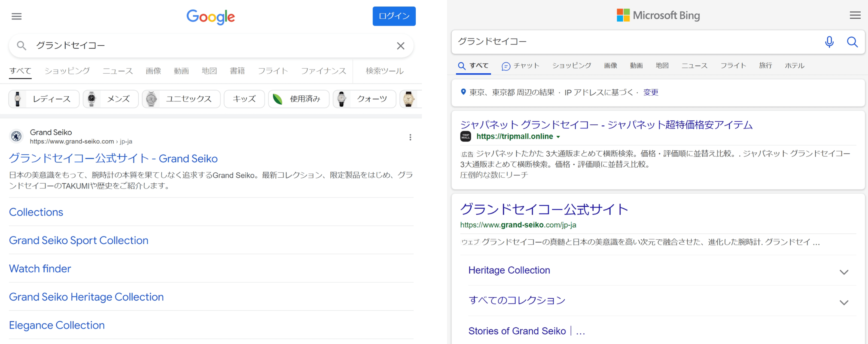Click the Bing microphone voice search icon
Viewport: 868px width, 344px height.
pyautogui.click(x=829, y=42)
